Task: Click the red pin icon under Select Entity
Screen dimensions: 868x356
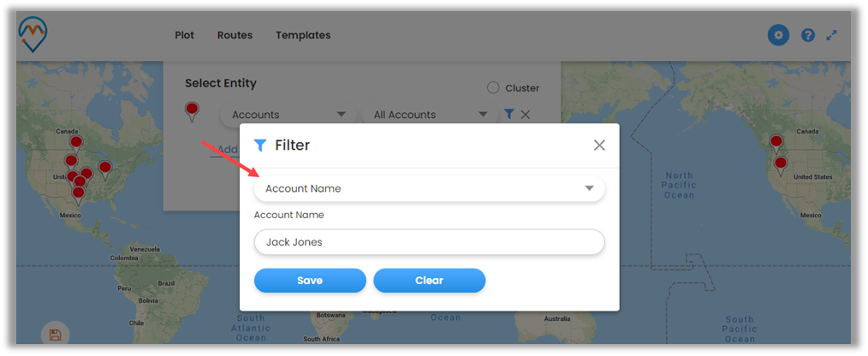Action: coord(192,110)
